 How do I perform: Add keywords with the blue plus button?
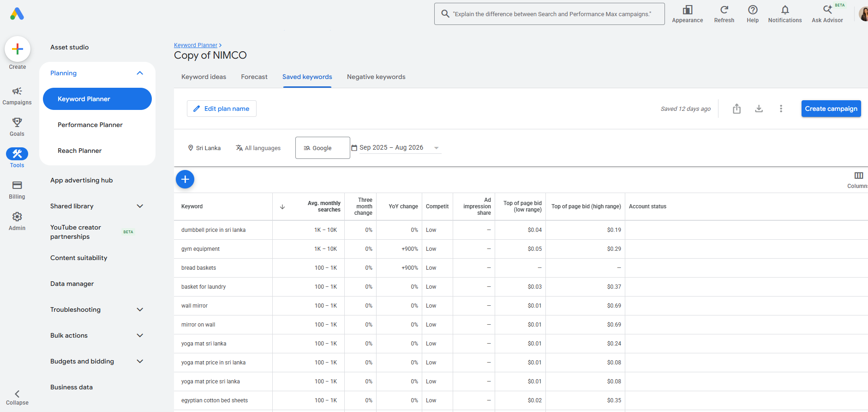tap(185, 179)
